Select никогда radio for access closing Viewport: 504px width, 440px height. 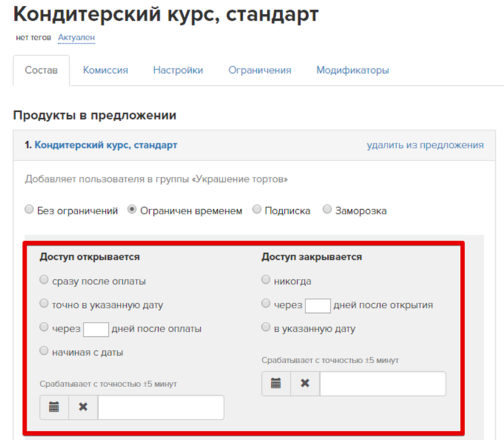(266, 280)
